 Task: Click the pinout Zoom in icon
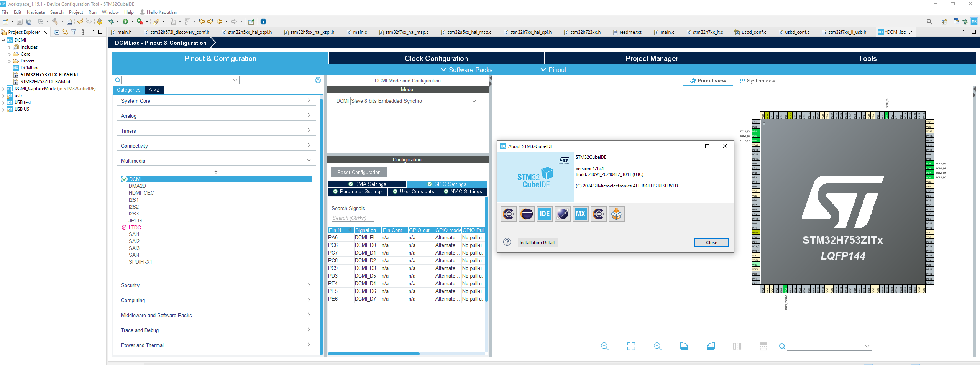pos(605,346)
